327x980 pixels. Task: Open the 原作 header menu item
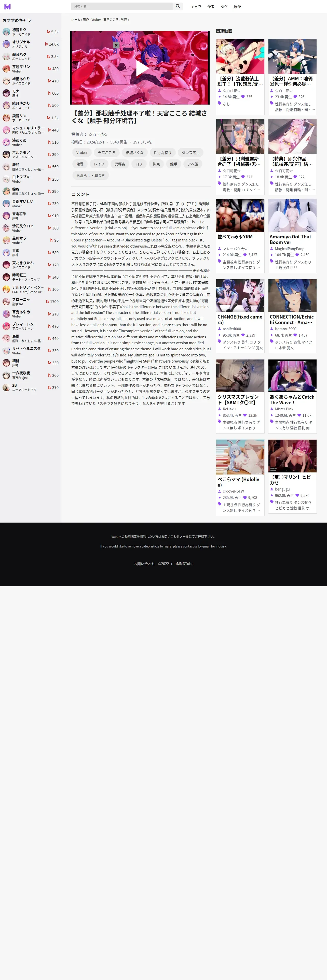[237, 7]
